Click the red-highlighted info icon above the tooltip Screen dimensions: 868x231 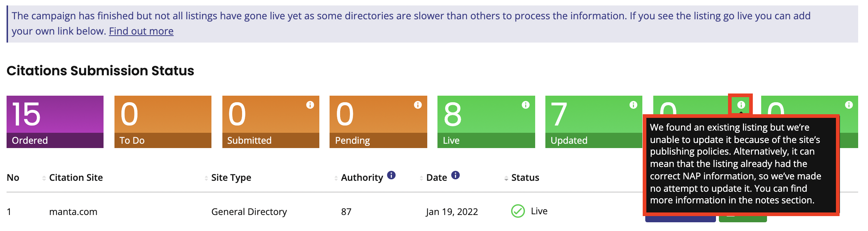(x=741, y=105)
